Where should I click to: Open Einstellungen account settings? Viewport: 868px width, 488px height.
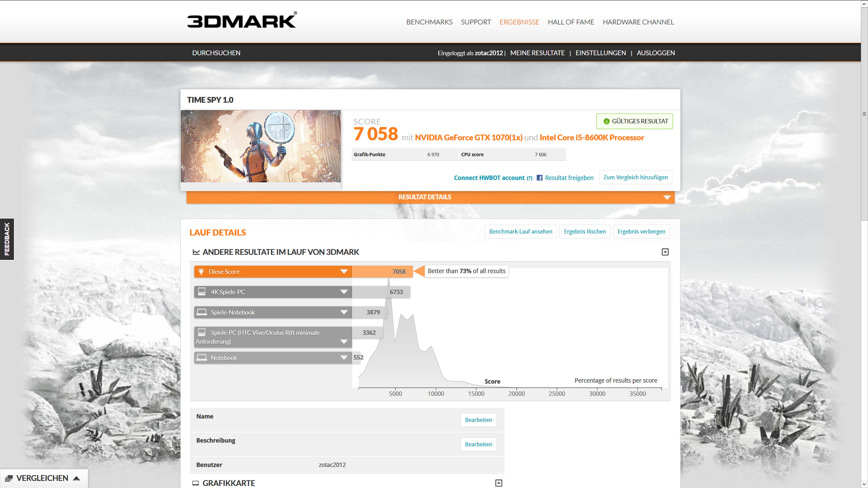point(600,53)
